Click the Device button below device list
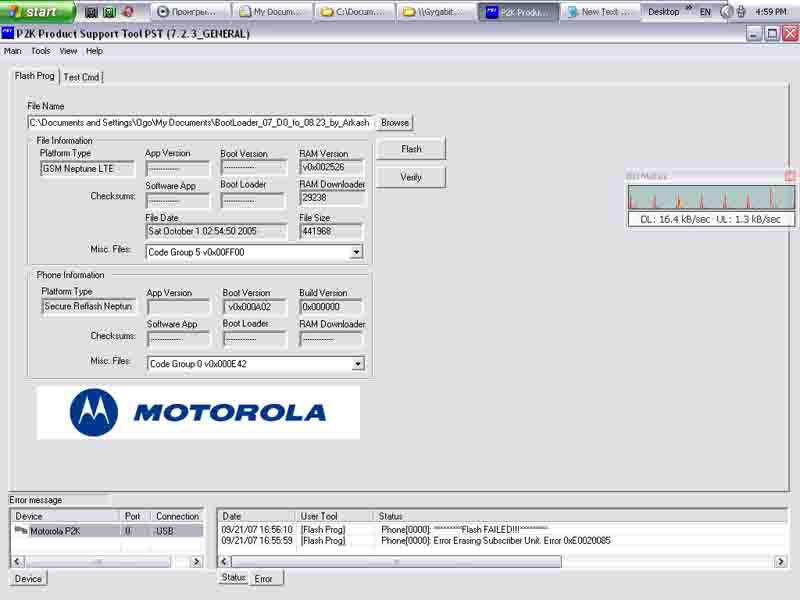Image resolution: width=800 pixels, height=600 pixels. (x=28, y=579)
